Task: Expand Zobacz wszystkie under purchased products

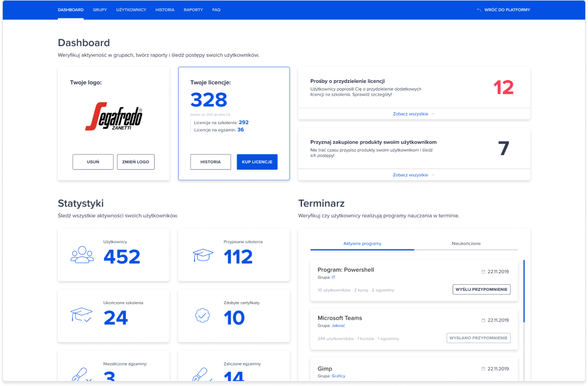Action: tap(414, 175)
